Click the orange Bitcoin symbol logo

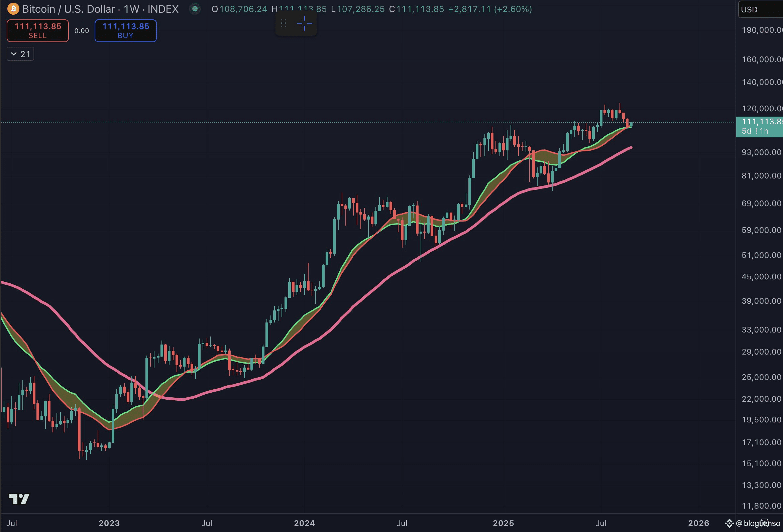click(x=13, y=9)
